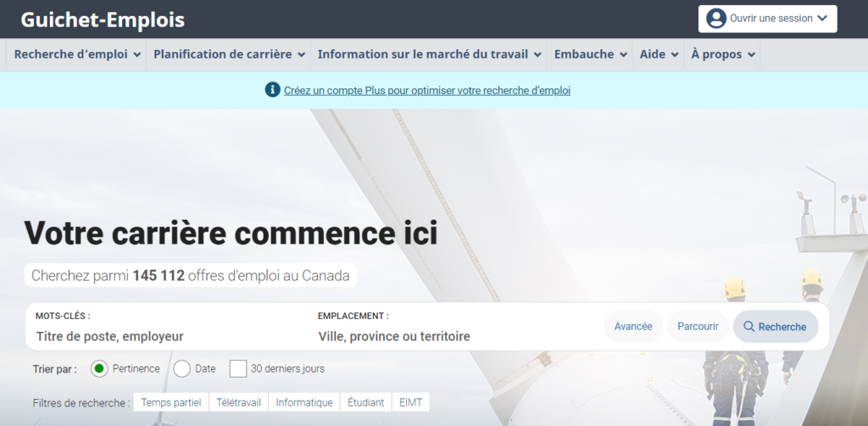Open the Planification de carrière dropdown
868x426 pixels.
click(228, 54)
